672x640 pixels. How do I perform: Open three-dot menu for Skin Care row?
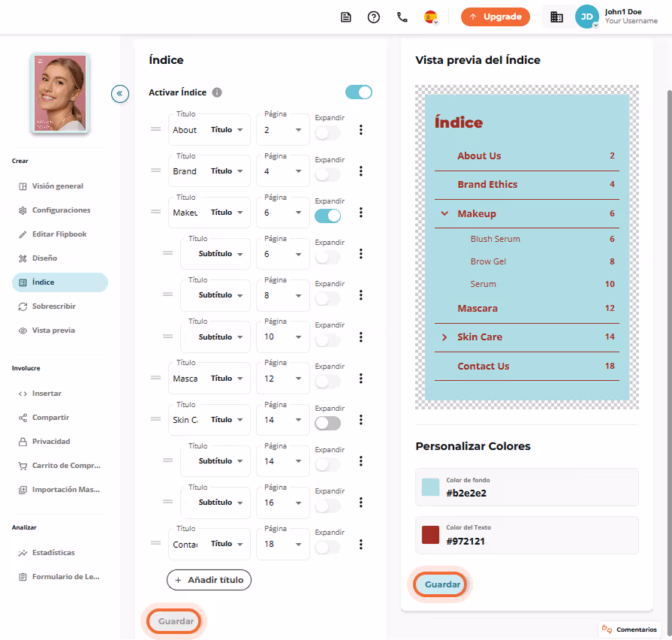coord(361,420)
